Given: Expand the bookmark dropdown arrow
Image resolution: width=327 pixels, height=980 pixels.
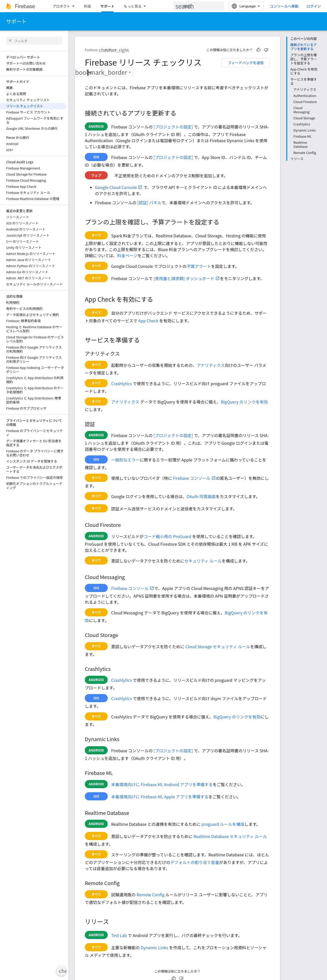Looking at the screenshot, I should tap(130, 72).
